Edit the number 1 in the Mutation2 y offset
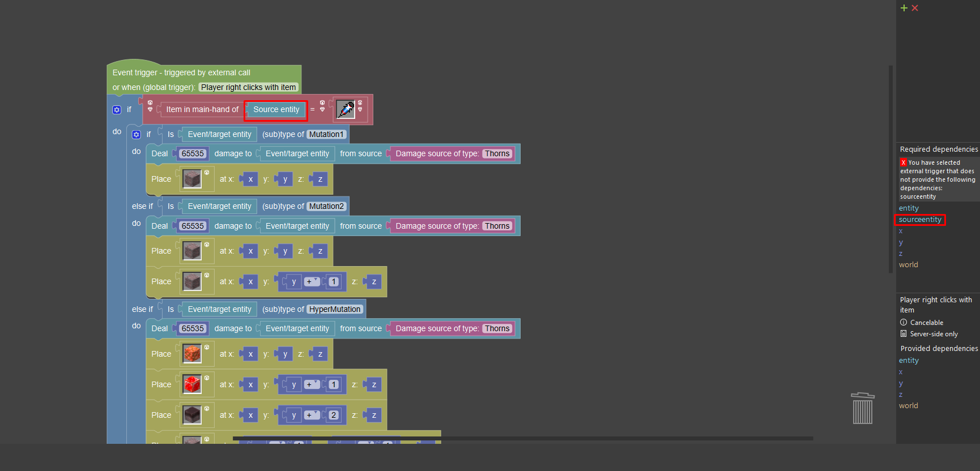 click(x=334, y=281)
